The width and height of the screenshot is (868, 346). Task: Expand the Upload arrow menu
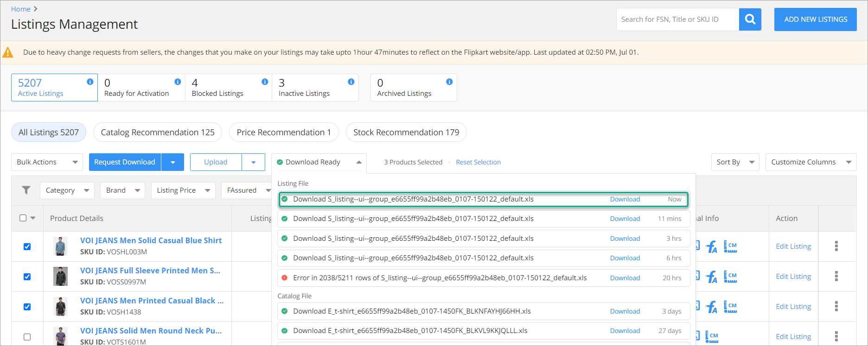(253, 162)
